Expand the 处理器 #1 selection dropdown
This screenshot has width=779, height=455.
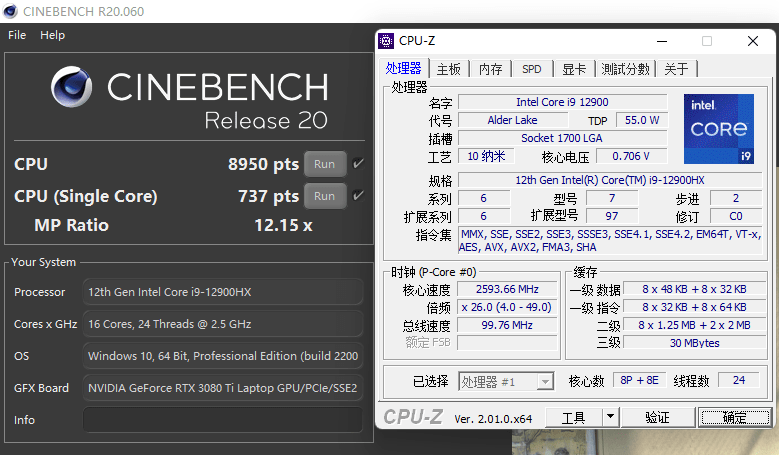[545, 381]
